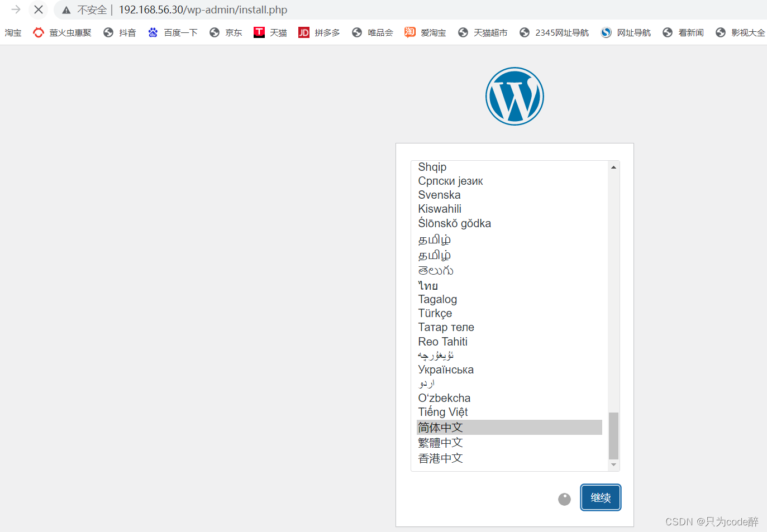This screenshot has height=532, width=767.
Task: Select Türkçe language
Action: pyautogui.click(x=509, y=313)
